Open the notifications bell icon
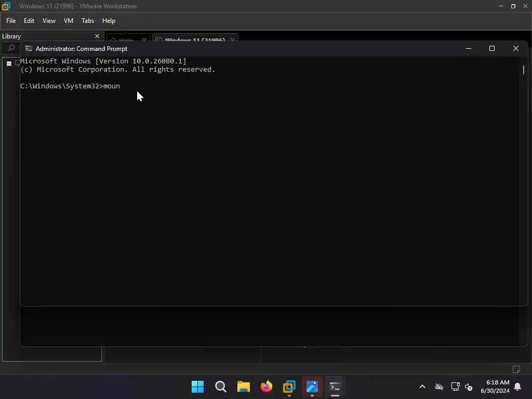Viewport: 532px width, 399px height. point(518,387)
